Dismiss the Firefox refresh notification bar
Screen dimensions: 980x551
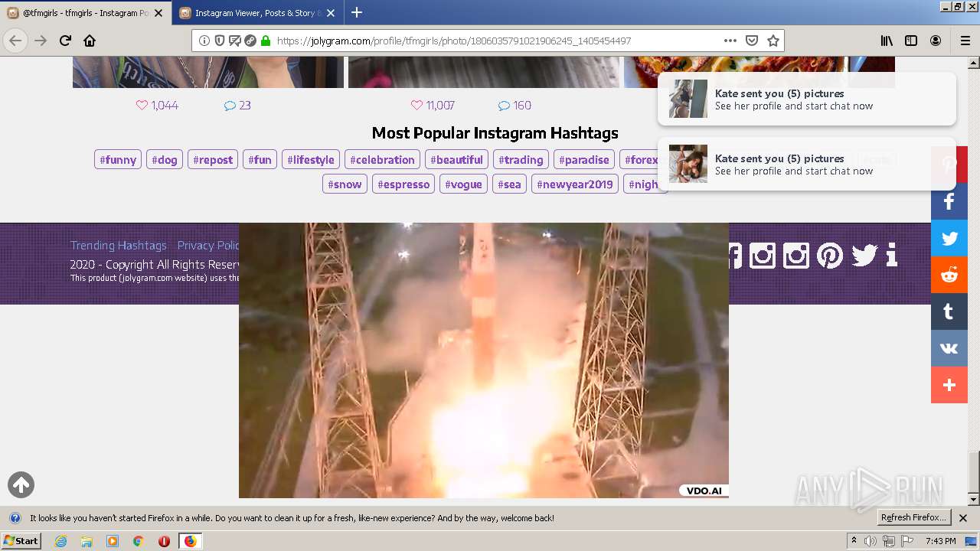click(x=963, y=518)
